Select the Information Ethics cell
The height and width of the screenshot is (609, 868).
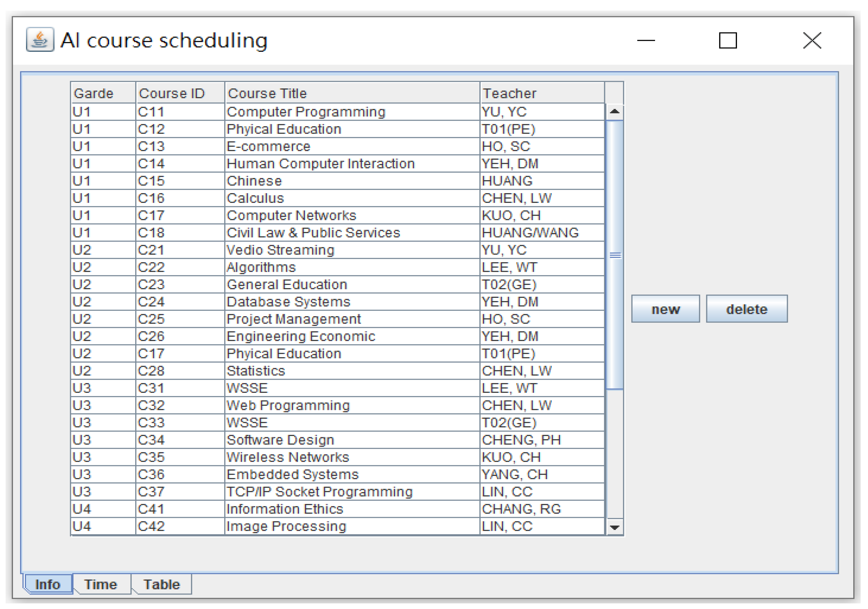pyautogui.click(x=352, y=509)
